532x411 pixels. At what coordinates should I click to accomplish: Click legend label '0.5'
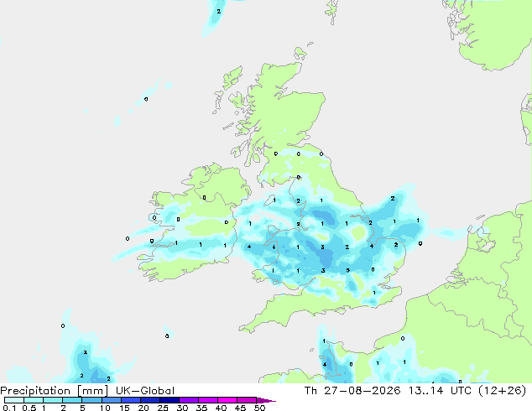pos(29,408)
